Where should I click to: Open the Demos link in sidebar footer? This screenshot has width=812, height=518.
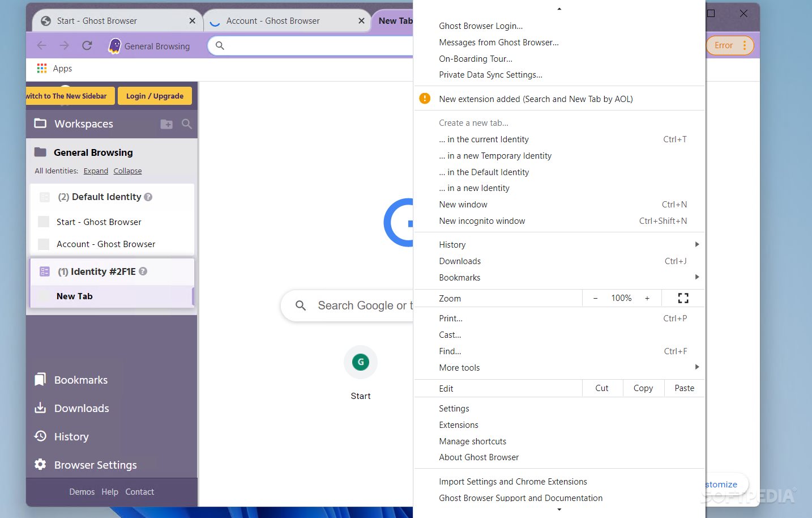(x=82, y=492)
